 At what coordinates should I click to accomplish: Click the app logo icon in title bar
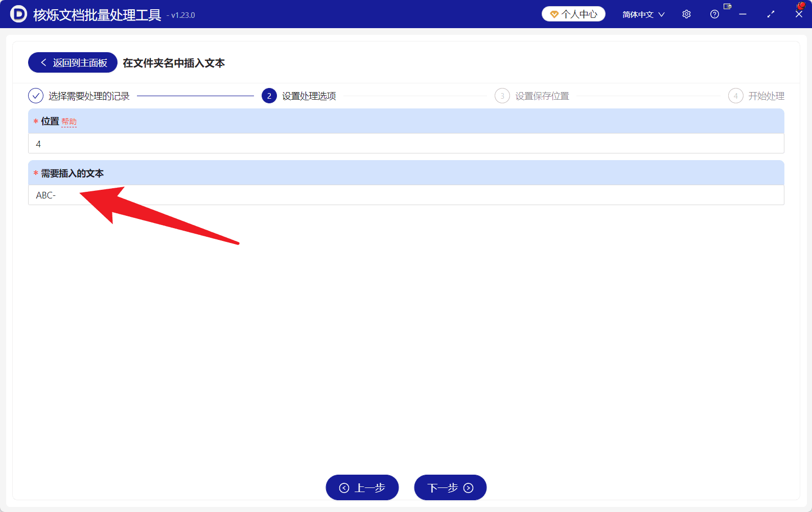pos(18,14)
